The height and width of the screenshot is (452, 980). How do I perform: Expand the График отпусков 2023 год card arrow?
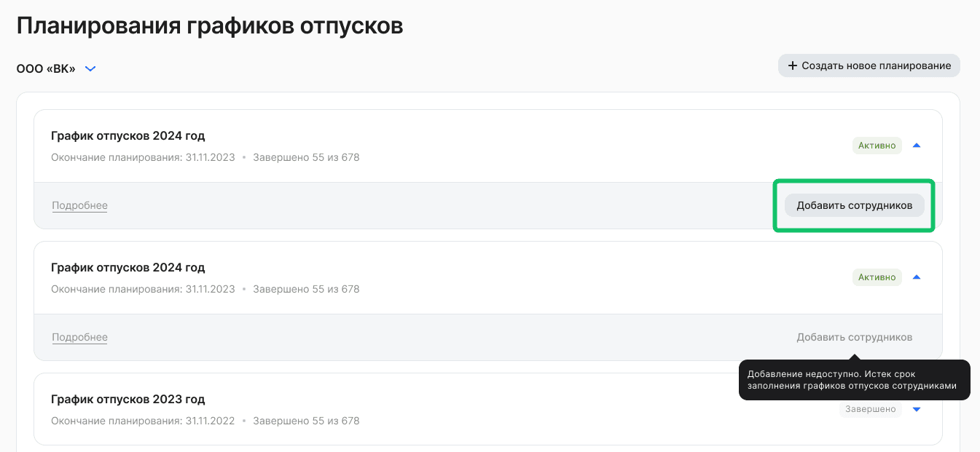point(917,409)
